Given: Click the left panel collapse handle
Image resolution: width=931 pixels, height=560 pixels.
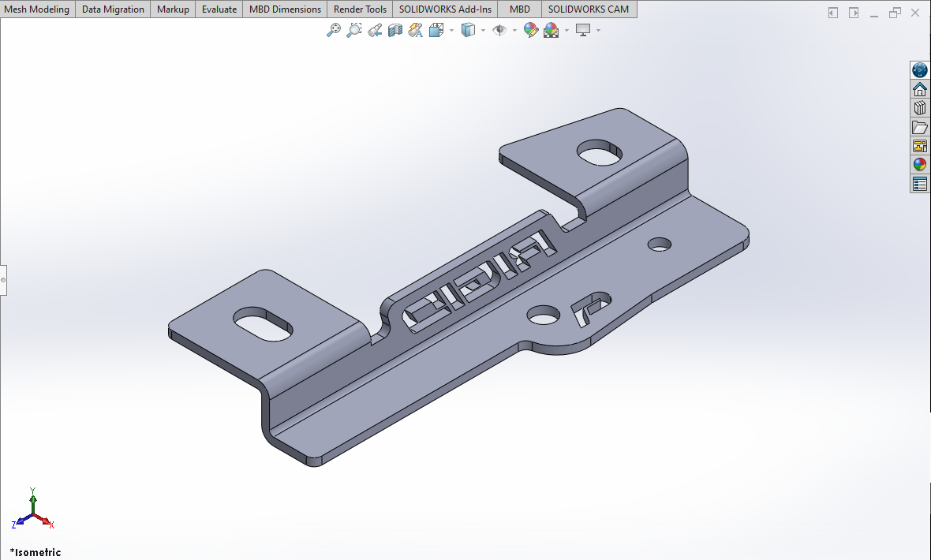Looking at the screenshot, I should pyautogui.click(x=3, y=280).
